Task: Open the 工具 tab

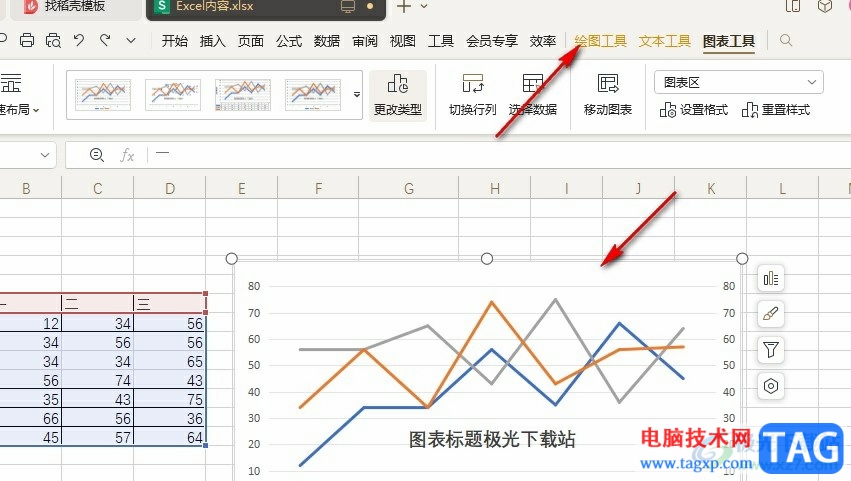Action: click(x=440, y=41)
